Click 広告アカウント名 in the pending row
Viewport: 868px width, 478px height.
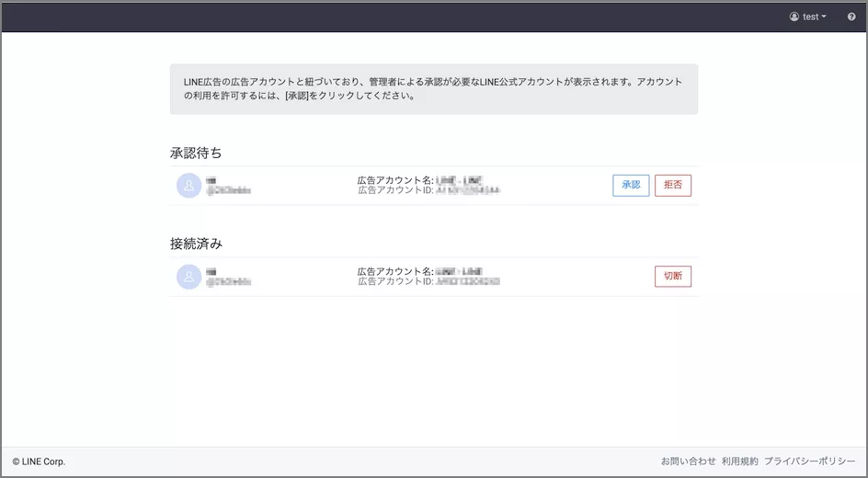pyautogui.click(x=394, y=180)
